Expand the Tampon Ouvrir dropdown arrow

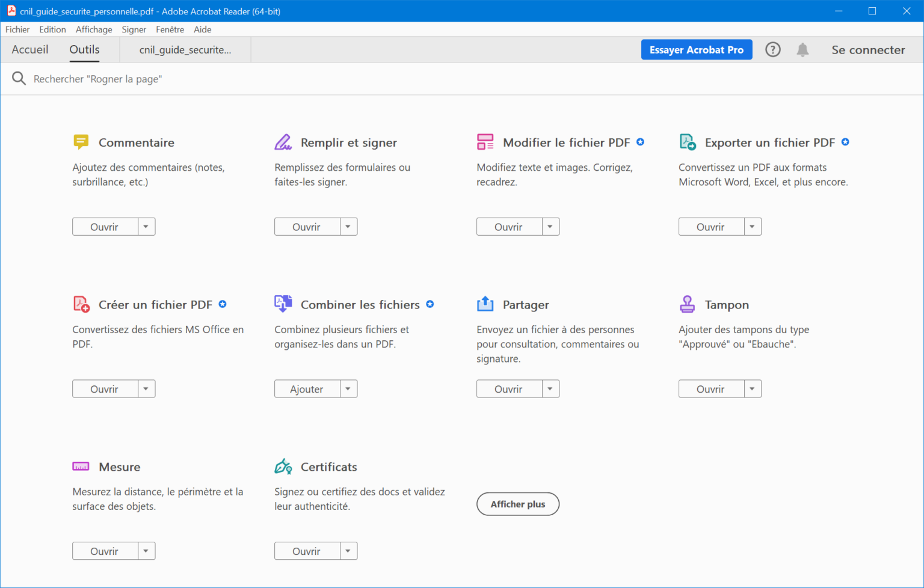pos(753,389)
